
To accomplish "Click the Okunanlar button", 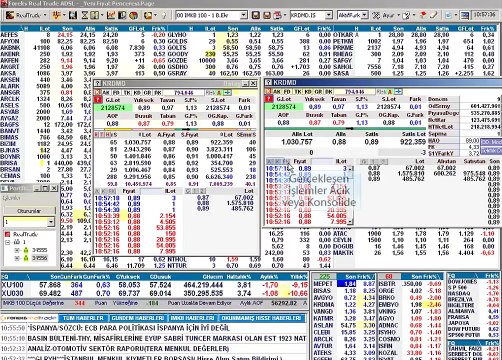I will 29,211.
